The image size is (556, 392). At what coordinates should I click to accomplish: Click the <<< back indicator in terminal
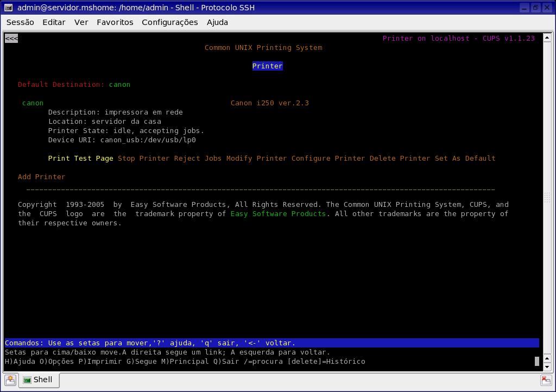point(11,39)
